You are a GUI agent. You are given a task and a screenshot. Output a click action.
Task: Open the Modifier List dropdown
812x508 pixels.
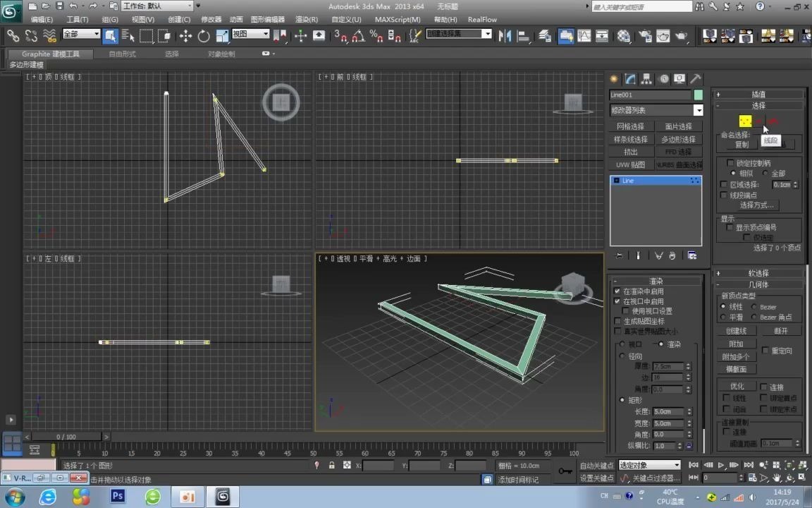click(x=698, y=110)
